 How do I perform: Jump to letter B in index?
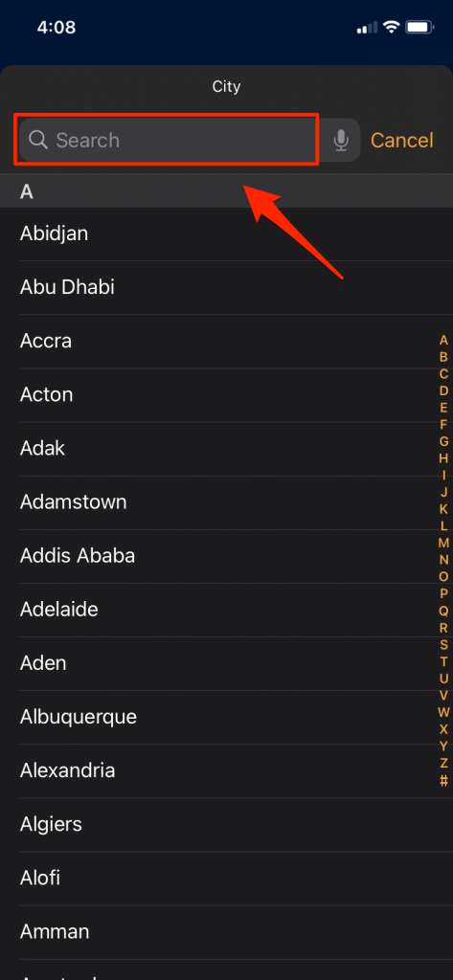[443, 358]
